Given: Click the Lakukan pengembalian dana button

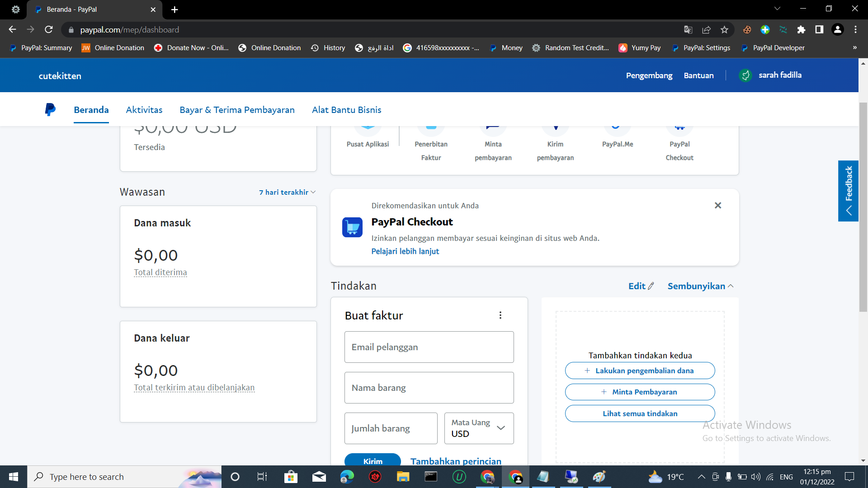Looking at the screenshot, I should (640, 371).
